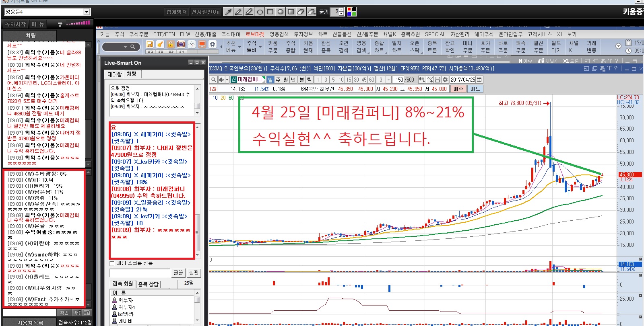644x326 pixels.
Task: Click the camera screenshot icon
Action: coord(181,44)
